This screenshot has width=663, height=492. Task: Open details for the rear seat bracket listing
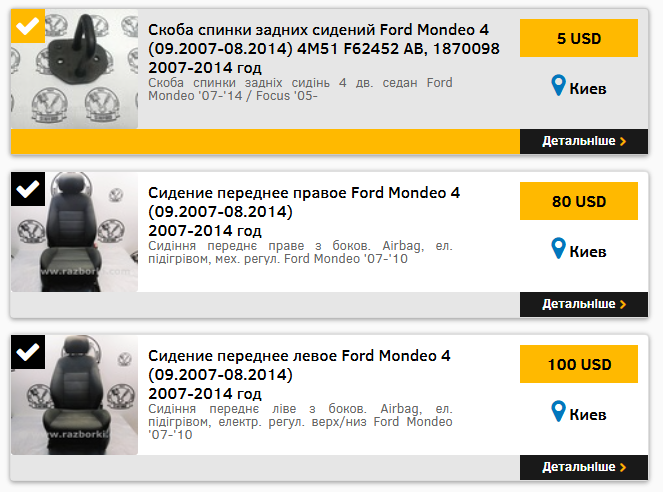click(584, 141)
